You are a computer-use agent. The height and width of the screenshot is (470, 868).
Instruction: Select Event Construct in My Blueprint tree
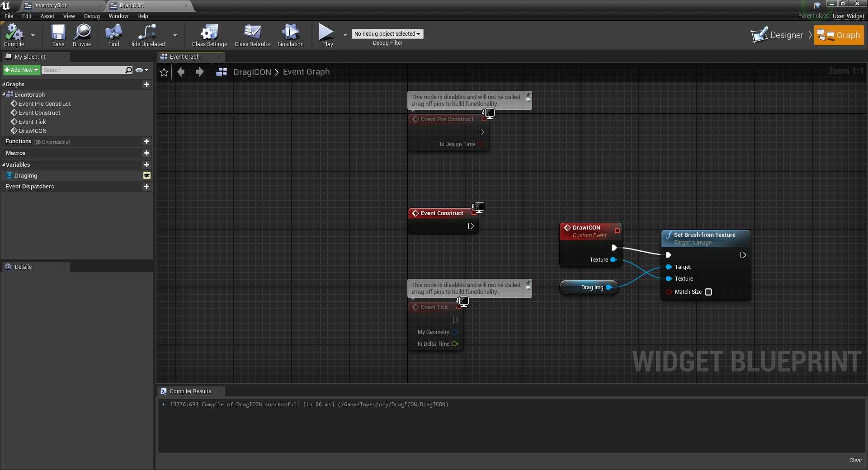39,113
